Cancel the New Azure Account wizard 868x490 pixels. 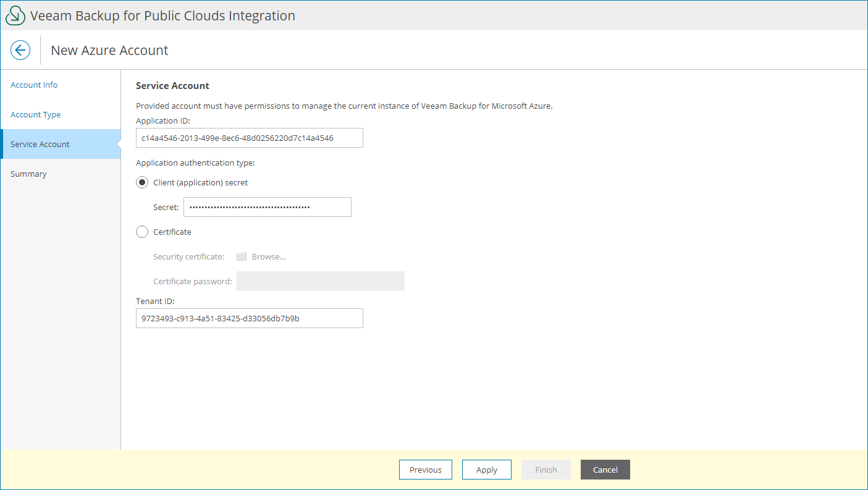click(605, 470)
